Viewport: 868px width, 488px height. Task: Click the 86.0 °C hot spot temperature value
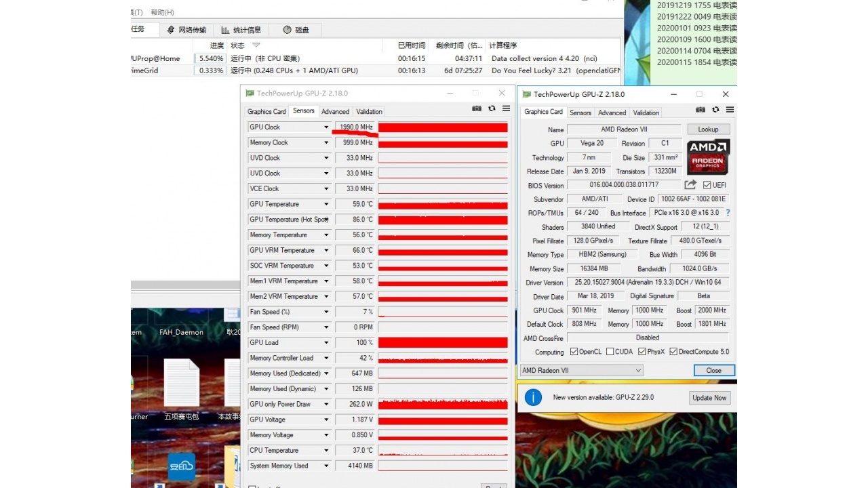[355, 220]
